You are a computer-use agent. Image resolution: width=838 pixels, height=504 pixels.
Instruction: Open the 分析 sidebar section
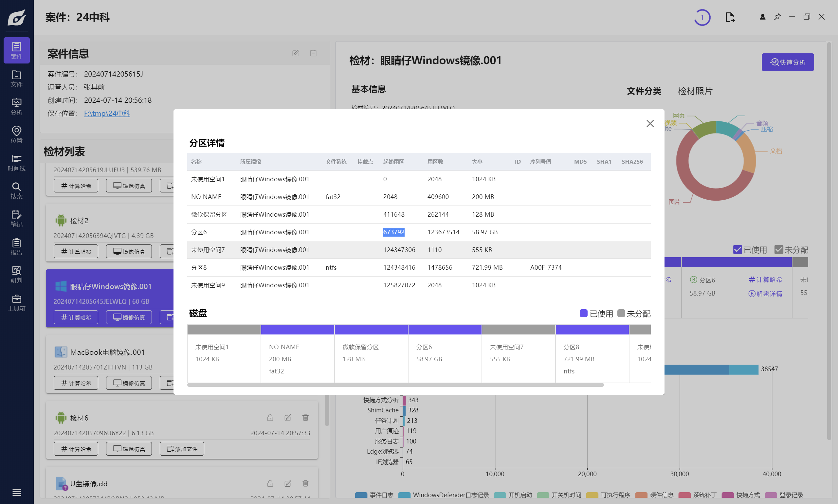click(17, 107)
